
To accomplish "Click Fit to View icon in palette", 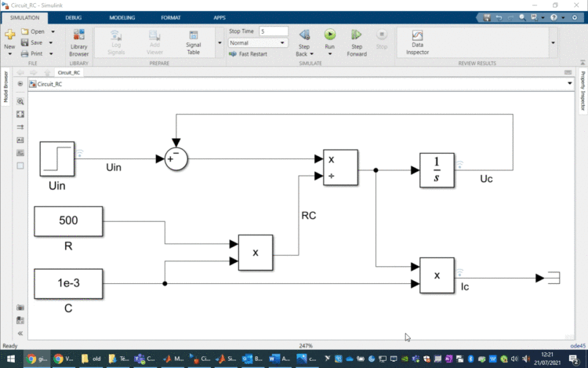I will [20, 114].
